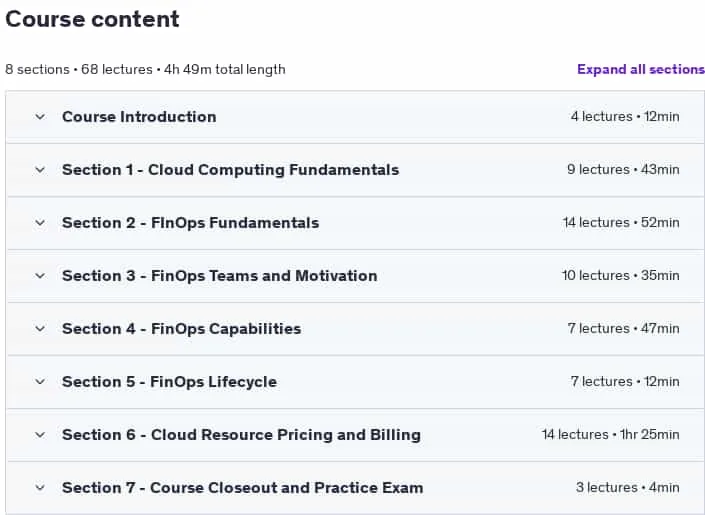Click Section 6 - Cloud Resource Pricing and Billing

[x=241, y=435]
